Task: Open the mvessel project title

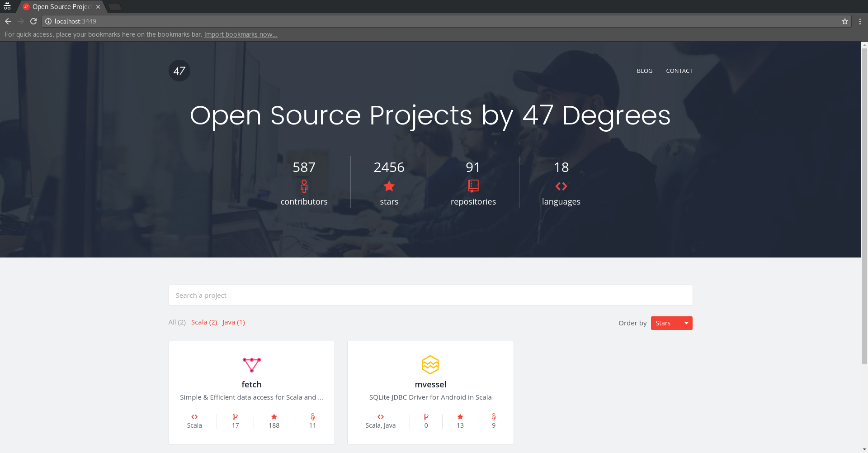Action: point(430,384)
